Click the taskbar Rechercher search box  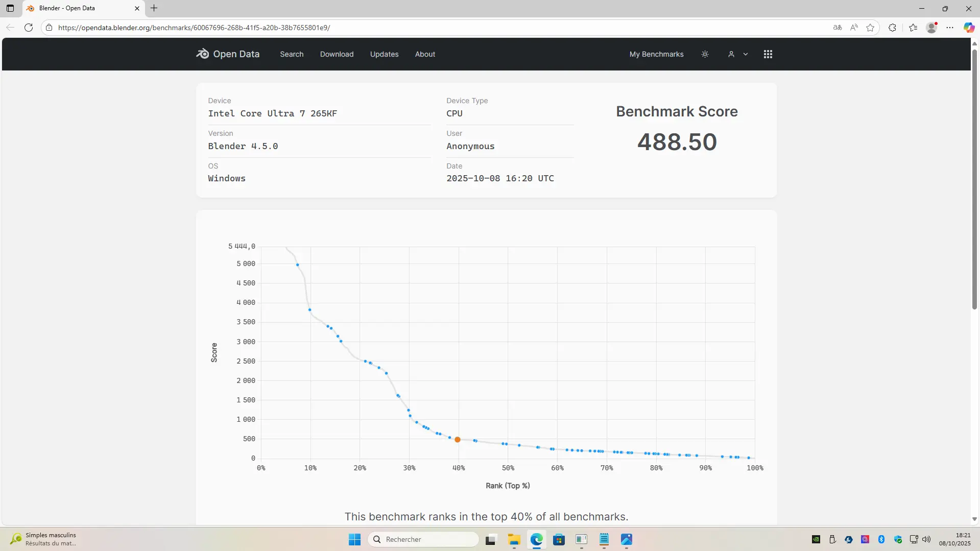click(x=423, y=539)
